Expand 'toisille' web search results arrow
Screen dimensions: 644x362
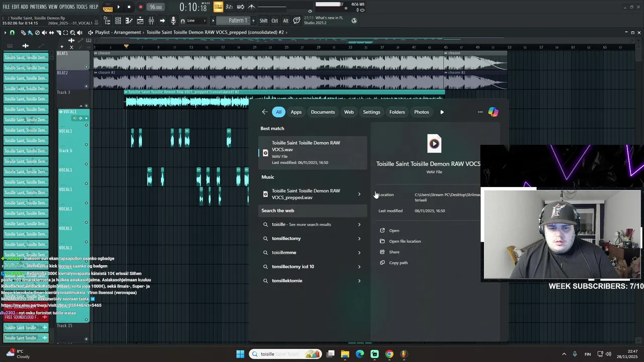(359, 225)
